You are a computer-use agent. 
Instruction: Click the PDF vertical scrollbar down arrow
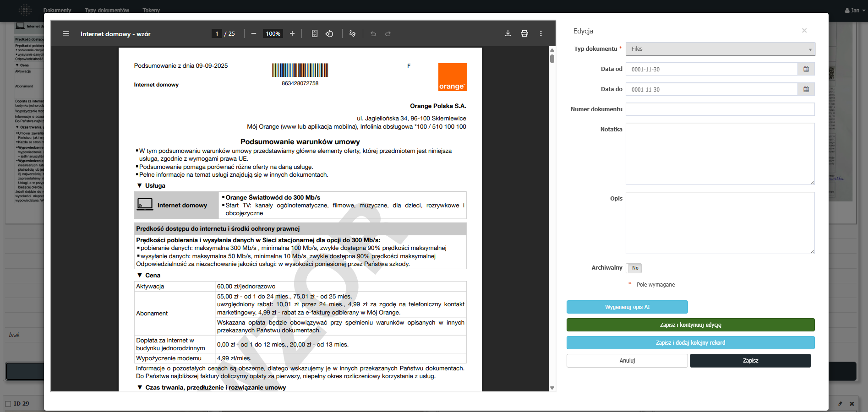tap(552, 388)
